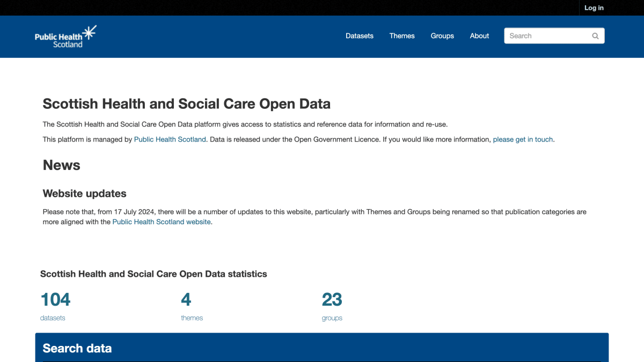Viewport: 644px width, 362px height.
Task: Click the themes statistics label
Action: point(192,318)
